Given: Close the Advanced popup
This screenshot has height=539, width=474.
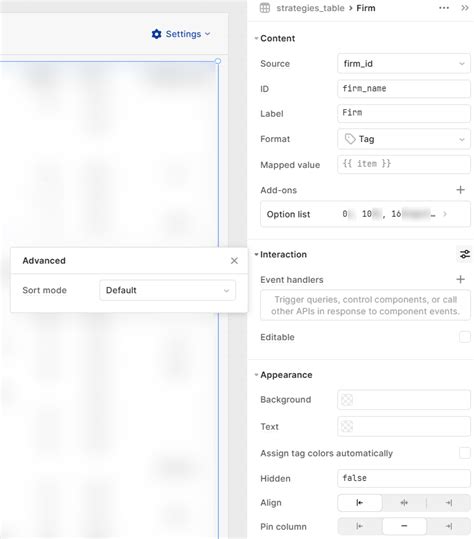Looking at the screenshot, I should 234,261.
